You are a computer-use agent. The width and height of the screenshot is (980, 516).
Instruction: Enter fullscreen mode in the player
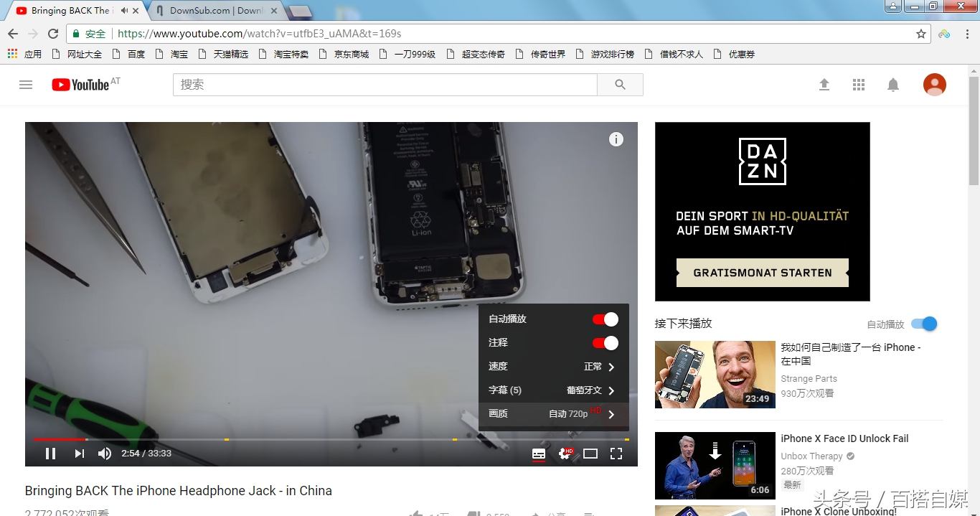point(616,454)
